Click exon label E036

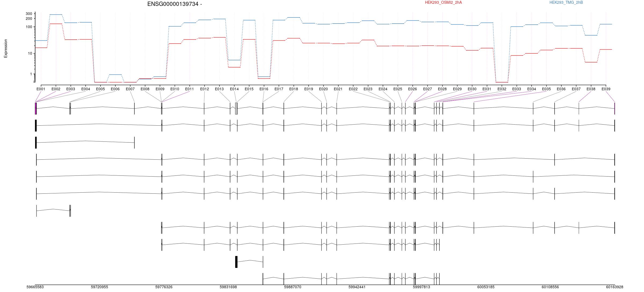(x=561, y=89)
